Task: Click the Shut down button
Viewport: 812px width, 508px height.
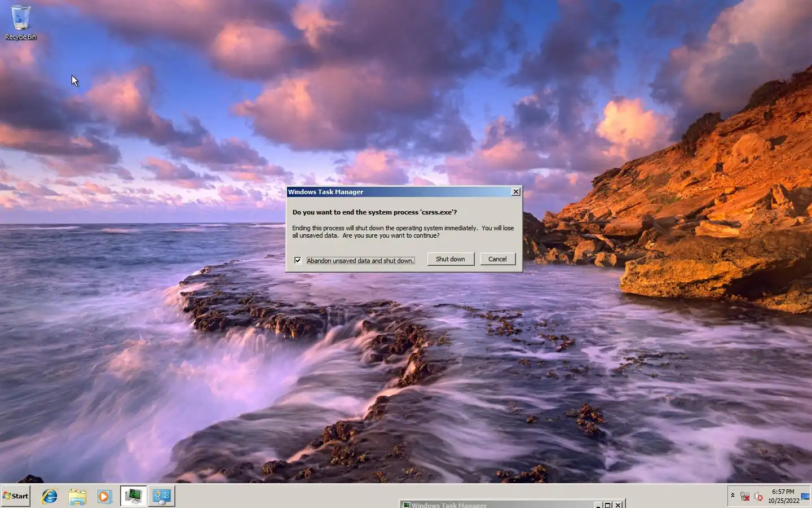Action: tap(451, 259)
